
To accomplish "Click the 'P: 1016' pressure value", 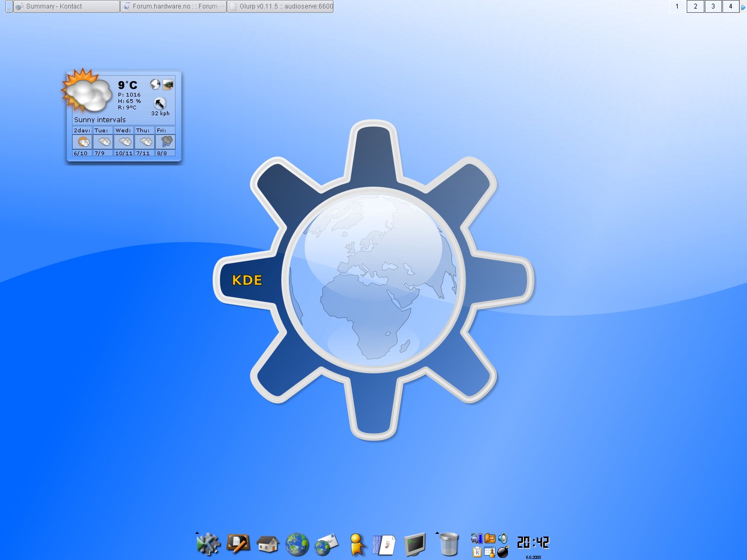I will tap(129, 95).
